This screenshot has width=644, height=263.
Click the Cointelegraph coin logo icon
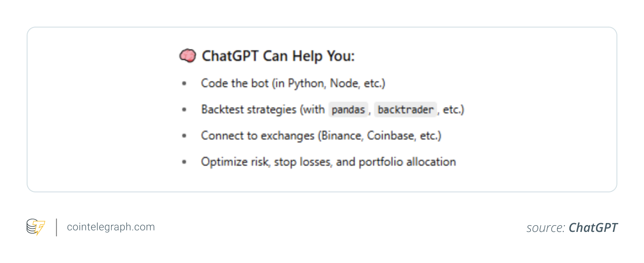[36, 227]
